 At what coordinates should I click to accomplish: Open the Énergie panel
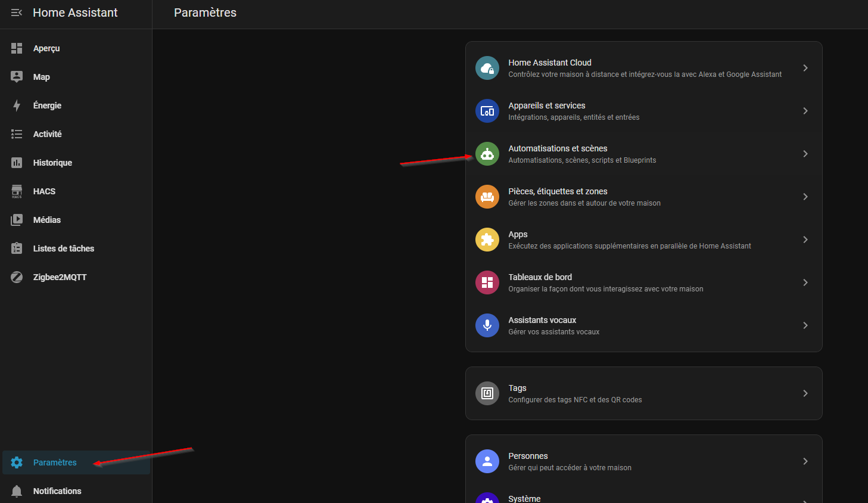(x=47, y=105)
